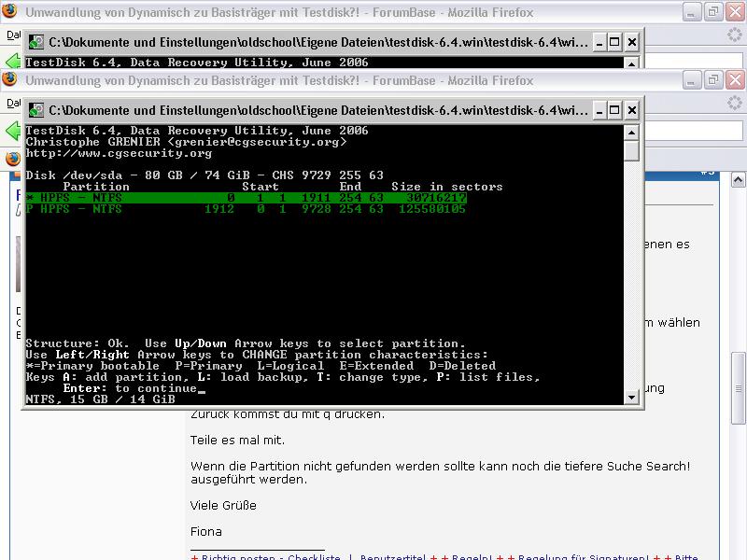Viewport: 747px width, 560px height.
Task: Click the forum page's scroll-up arrow
Action: (738, 179)
